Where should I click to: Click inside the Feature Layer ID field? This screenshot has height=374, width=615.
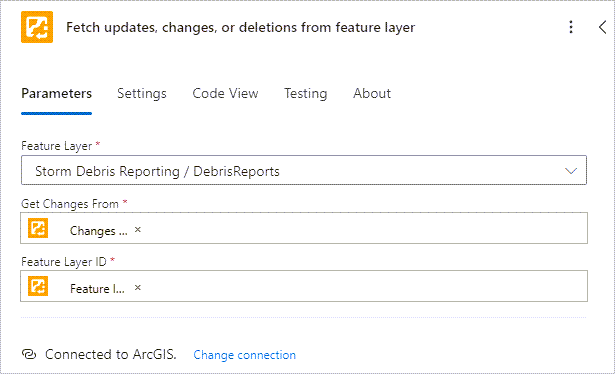pyautogui.click(x=304, y=286)
